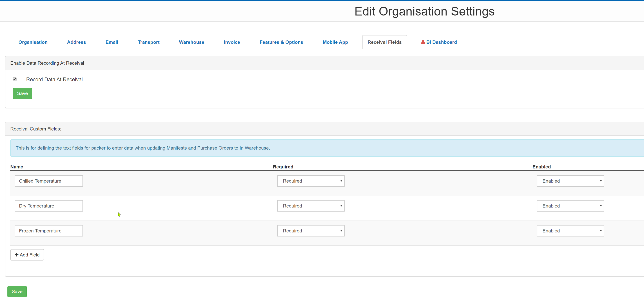Click the plus icon on Add Field
The height and width of the screenshot is (307, 644).
(x=16, y=254)
